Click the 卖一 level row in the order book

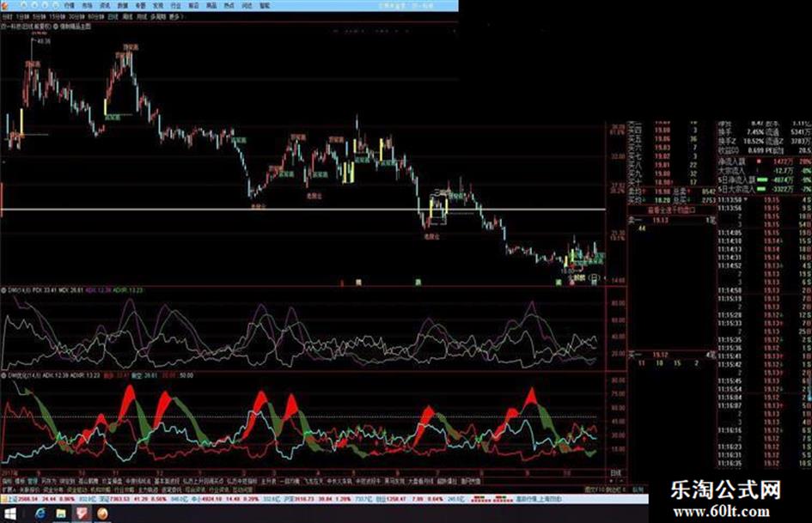pos(672,221)
